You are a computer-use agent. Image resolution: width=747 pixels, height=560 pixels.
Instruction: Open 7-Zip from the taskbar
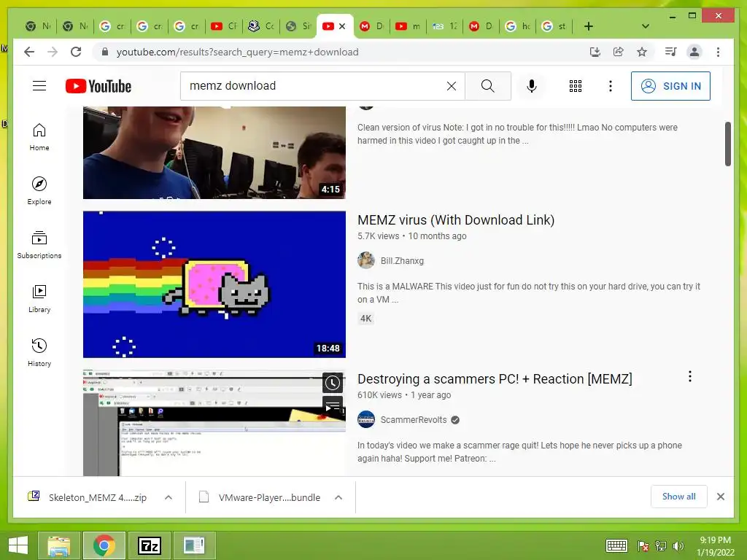coord(149,545)
